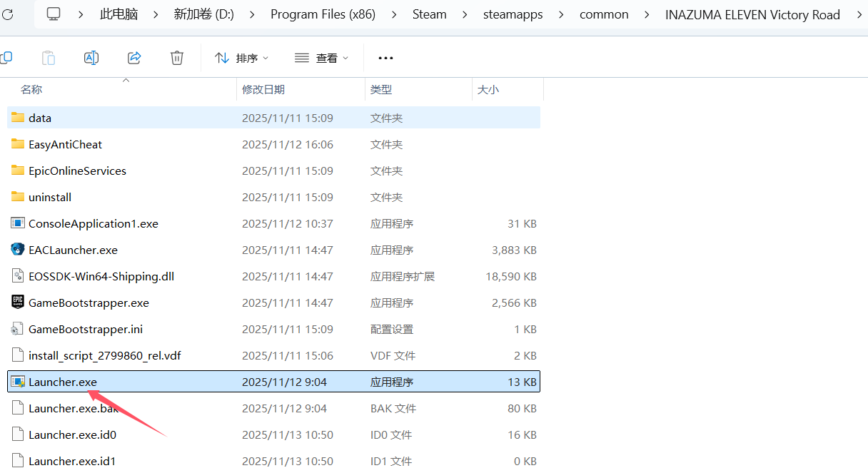Open the three-dot more options menu

click(x=385, y=58)
